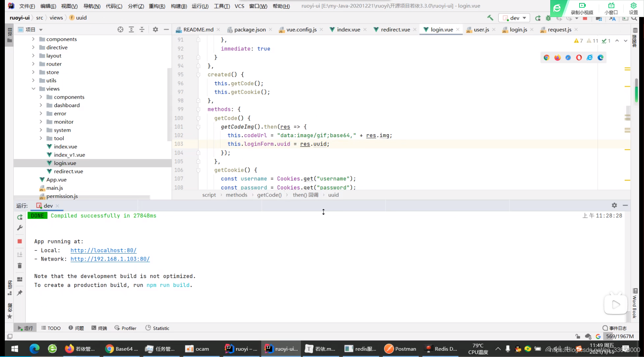Select login.vue in project tree
Image resolution: width=644 pixels, height=357 pixels.
click(x=65, y=163)
